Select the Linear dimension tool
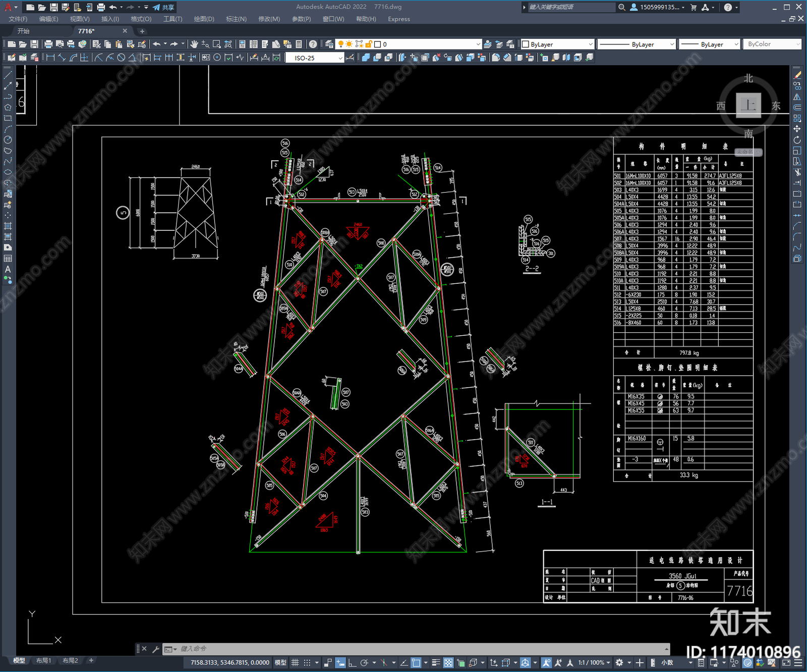 (x=50, y=57)
